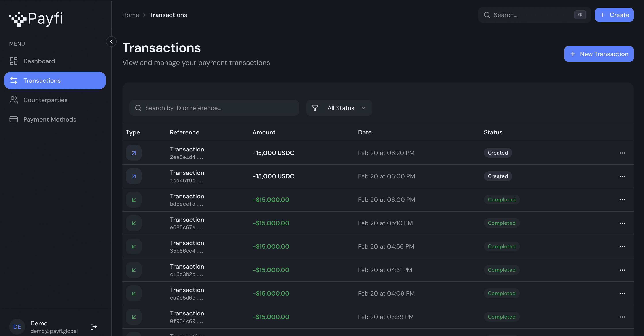Click the DE user avatar
This screenshot has width=644, height=336.
coord(17,326)
